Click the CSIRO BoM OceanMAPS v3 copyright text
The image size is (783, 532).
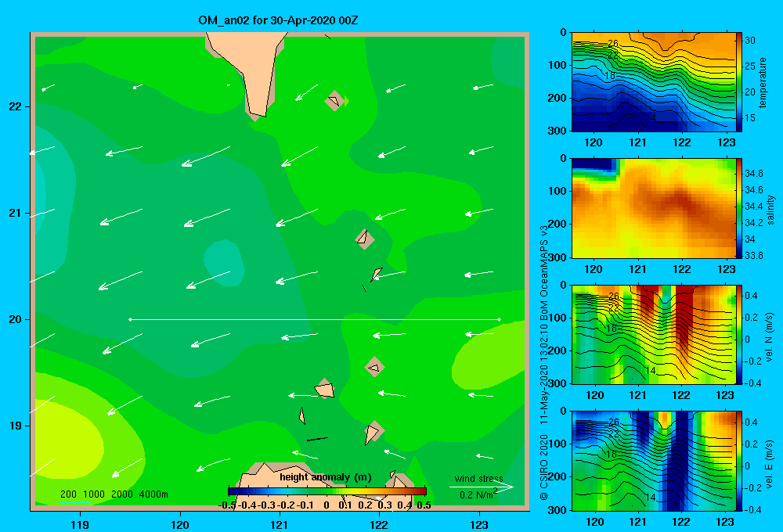click(x=544, y=361)
